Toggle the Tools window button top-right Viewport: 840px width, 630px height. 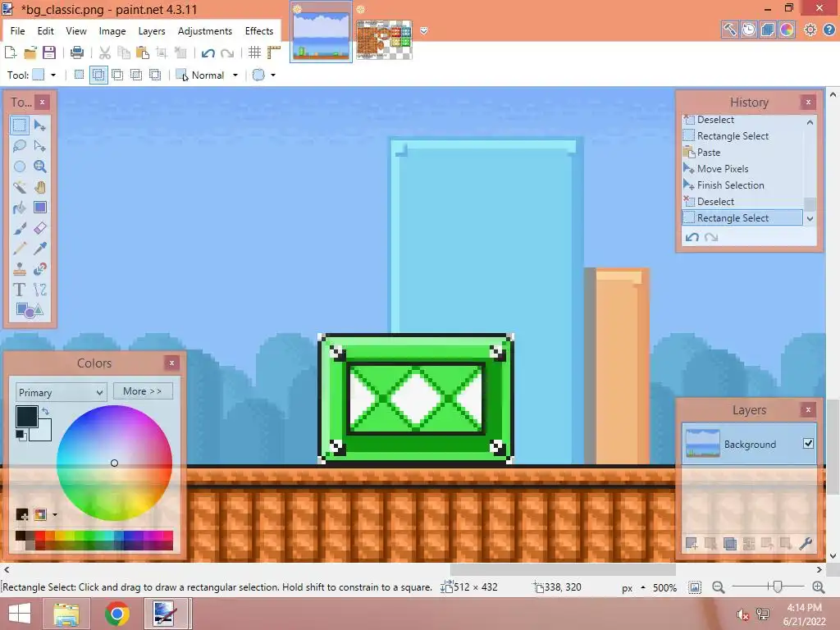coord(729,30)
